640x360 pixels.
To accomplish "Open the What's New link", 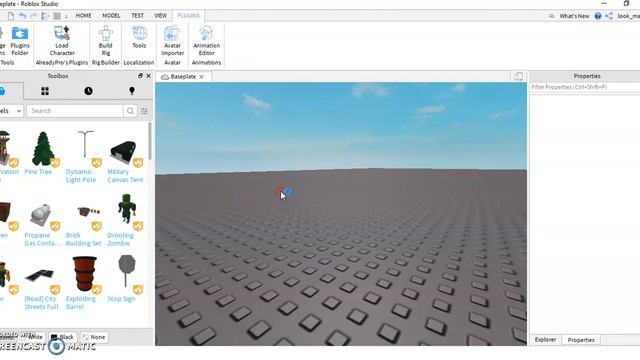I will pos(574,16).
